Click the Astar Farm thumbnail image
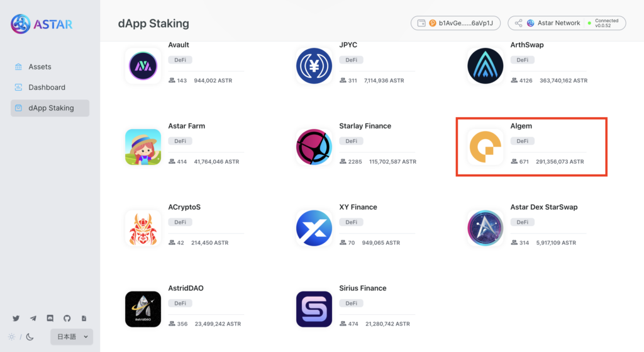This screenshot has width=644, height=352. tap(143, 147)
